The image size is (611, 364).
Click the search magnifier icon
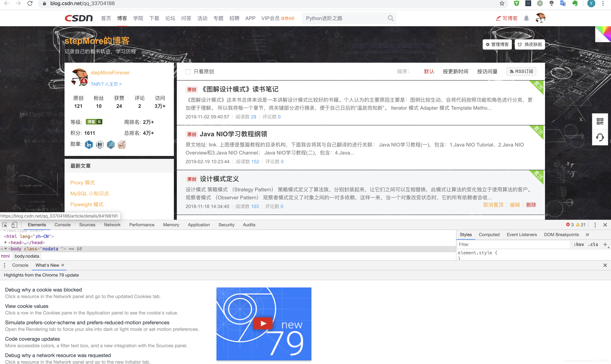coord(391,18)
